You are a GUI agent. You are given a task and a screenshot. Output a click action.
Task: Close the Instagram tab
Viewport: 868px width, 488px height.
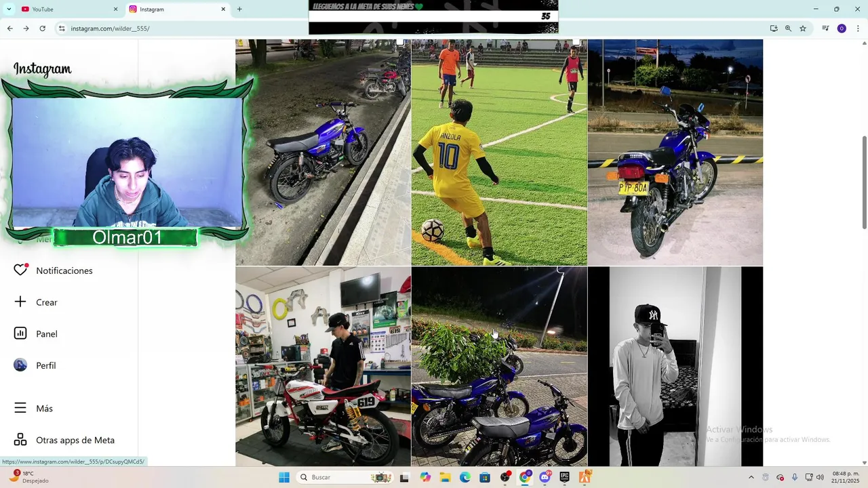coord(223,9)
